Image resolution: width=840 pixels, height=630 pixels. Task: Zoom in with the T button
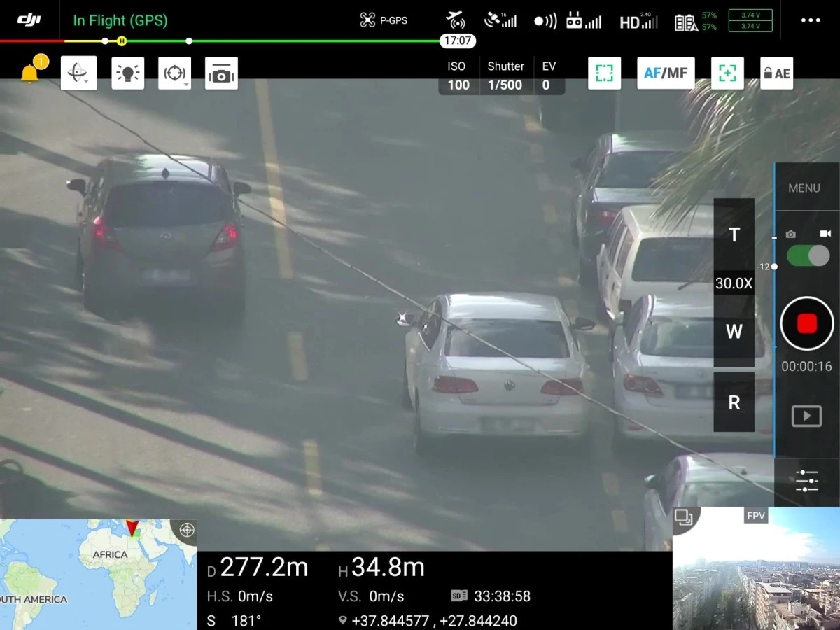coord(734,235)
